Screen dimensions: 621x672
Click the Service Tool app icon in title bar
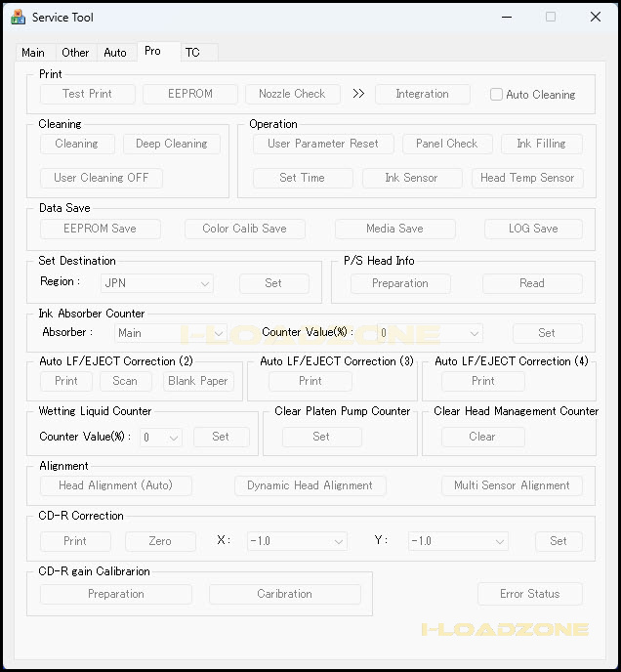[x=18, y=18]
